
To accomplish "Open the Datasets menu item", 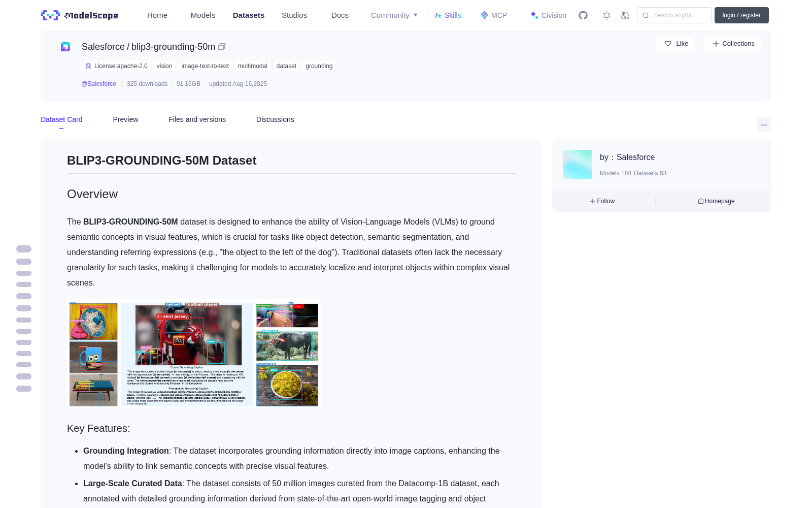I will click(x=249, y=15).
